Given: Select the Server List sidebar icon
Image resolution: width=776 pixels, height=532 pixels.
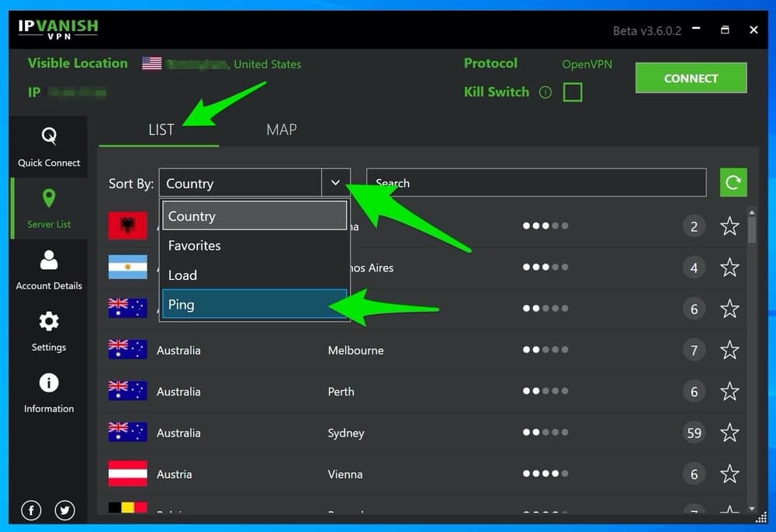Looking at the screenshot, I should tap(49, 208).
